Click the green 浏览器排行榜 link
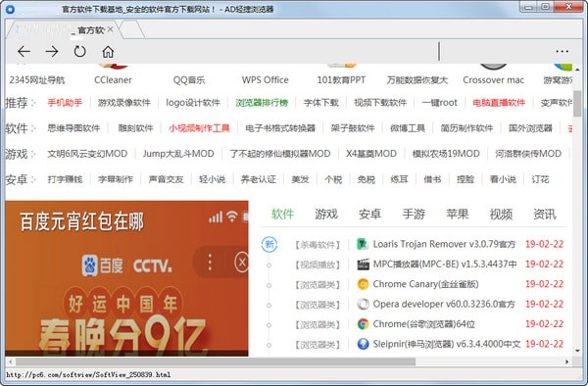 [262, 103]
